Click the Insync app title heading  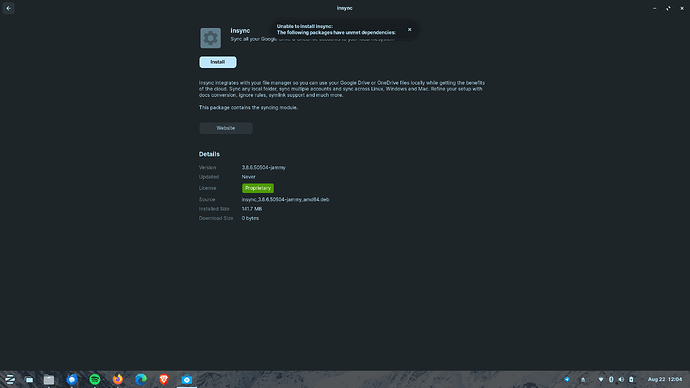point(240,30)
